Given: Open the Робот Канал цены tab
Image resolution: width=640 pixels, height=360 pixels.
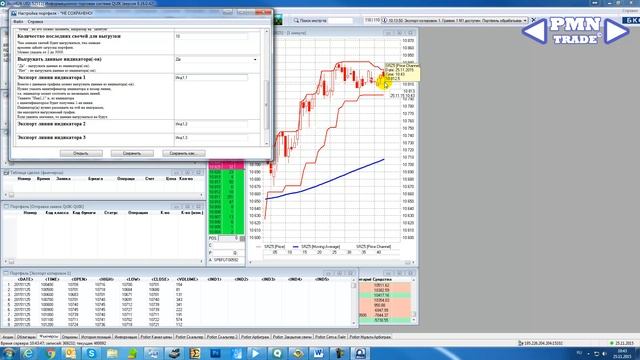Looking at the screenshot, I should (x=156, y=337).
